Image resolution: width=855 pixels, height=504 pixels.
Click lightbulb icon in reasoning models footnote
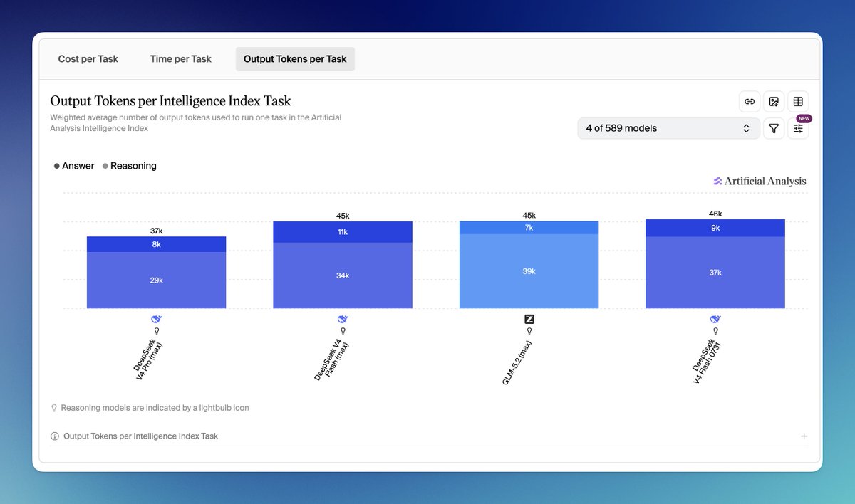click(54, 409)
